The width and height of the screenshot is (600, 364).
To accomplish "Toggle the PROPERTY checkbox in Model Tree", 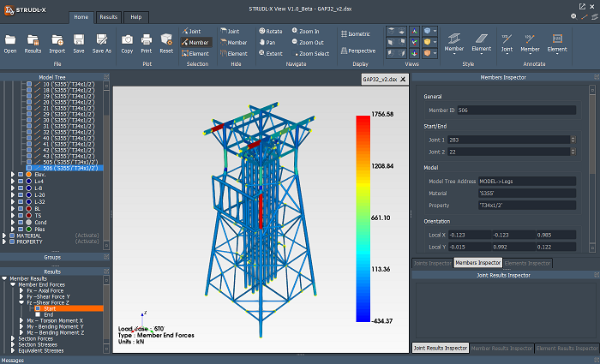I will click(x=12, y=242).
